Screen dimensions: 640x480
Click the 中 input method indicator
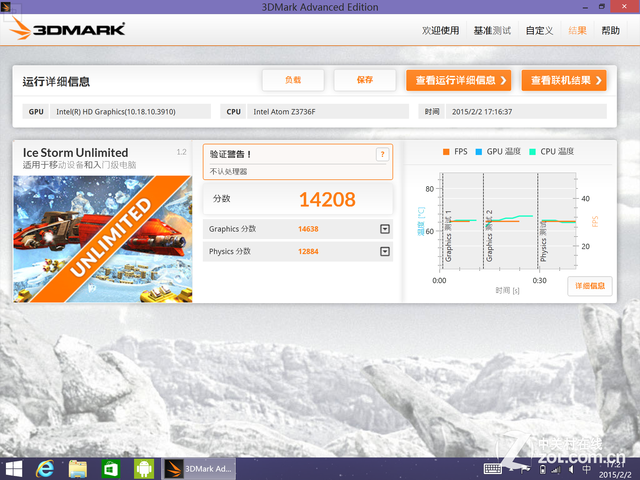click(587, 469)
